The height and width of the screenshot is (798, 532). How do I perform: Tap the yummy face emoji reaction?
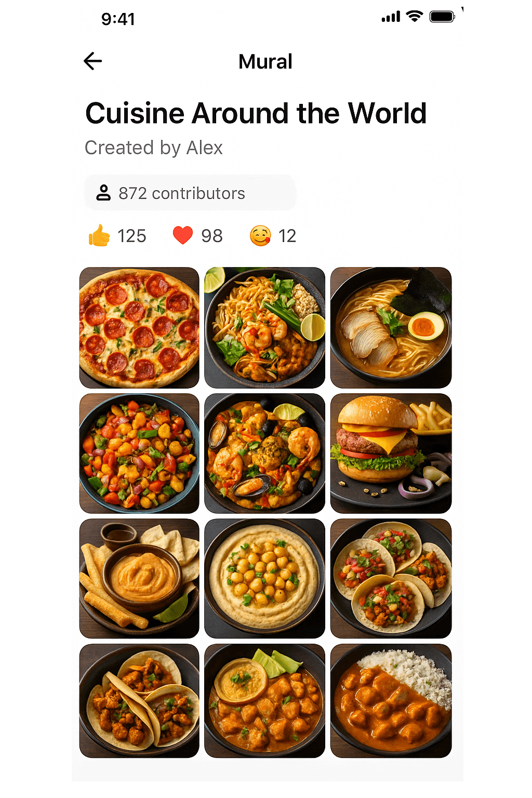point(260,236)
